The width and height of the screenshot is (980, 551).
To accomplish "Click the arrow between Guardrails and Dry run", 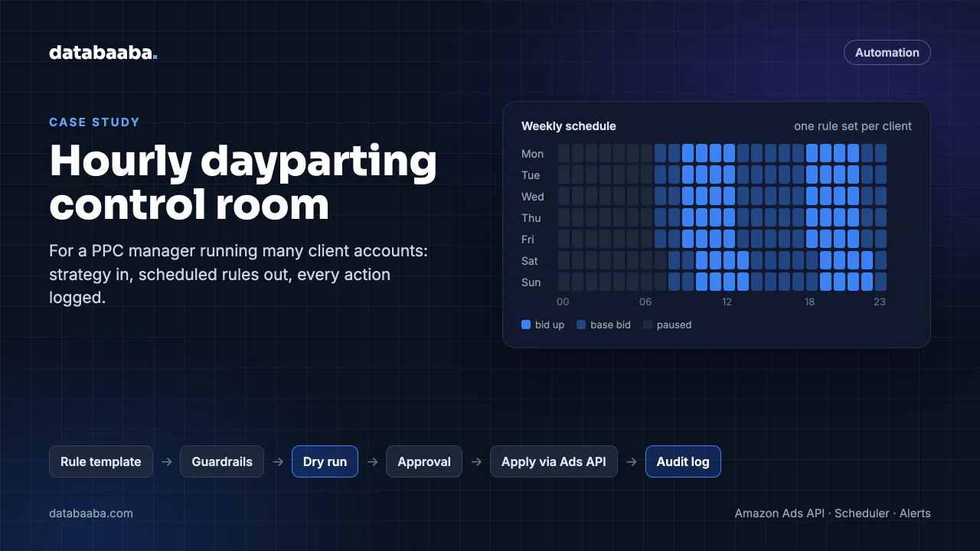I will click(278, 461).
